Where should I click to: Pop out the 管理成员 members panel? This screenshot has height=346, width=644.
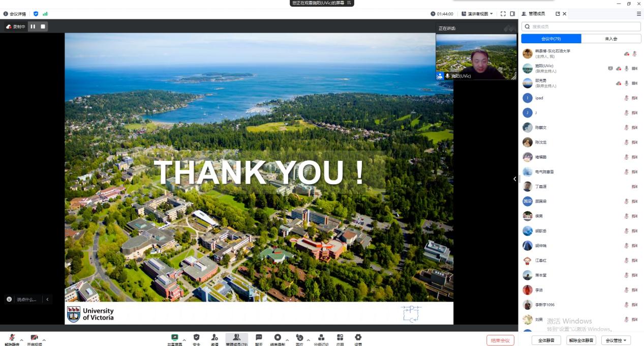point(558,14)
